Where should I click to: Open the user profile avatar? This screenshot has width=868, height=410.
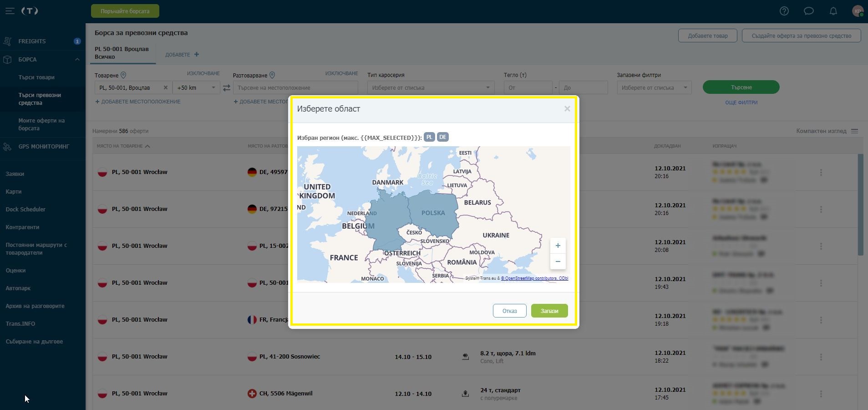point(858,11)
